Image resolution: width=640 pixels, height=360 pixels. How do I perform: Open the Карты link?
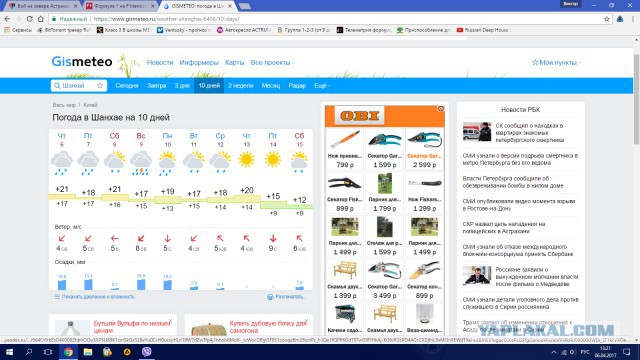235,62
